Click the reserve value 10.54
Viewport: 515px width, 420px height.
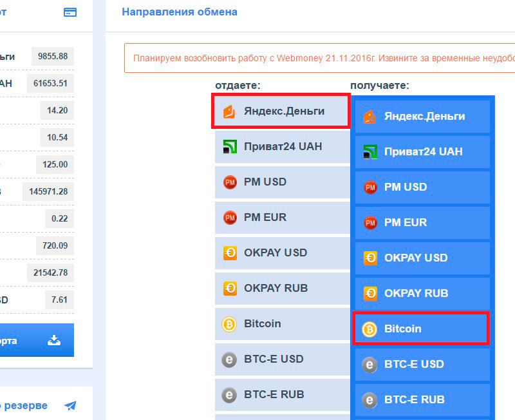pos(57,137)
